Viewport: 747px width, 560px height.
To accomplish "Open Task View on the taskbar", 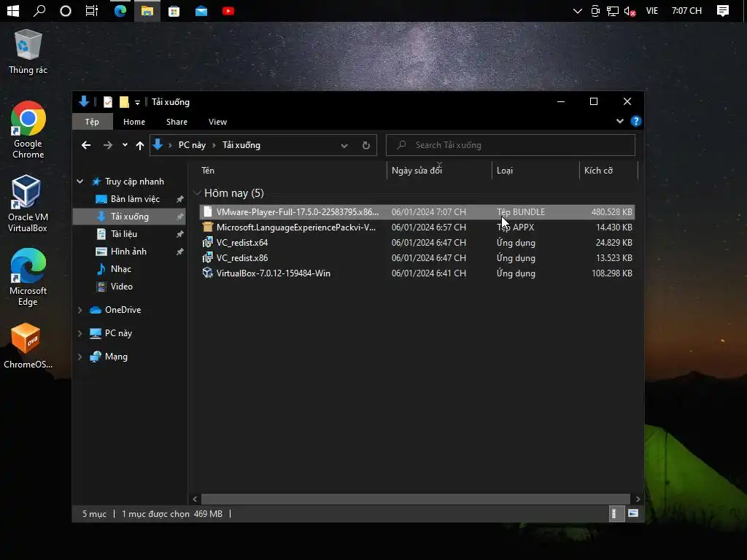I will tap(91, 10).
